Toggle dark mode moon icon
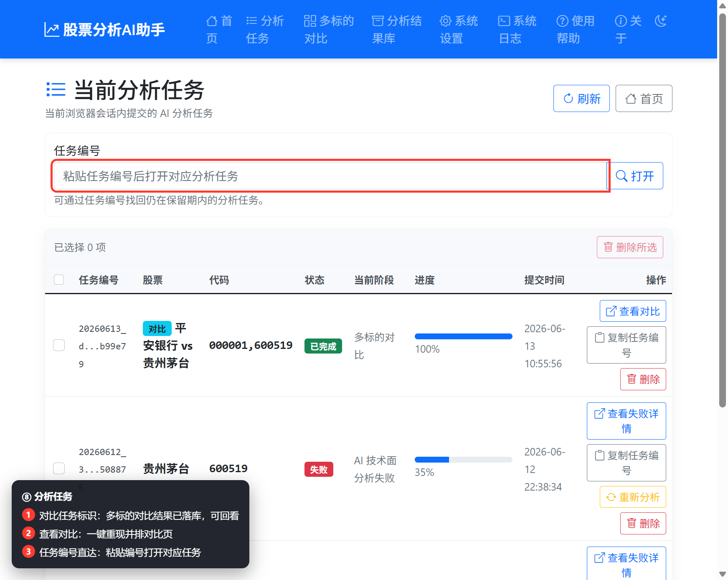Screen dimensions: 728x580 pos(661,20)
